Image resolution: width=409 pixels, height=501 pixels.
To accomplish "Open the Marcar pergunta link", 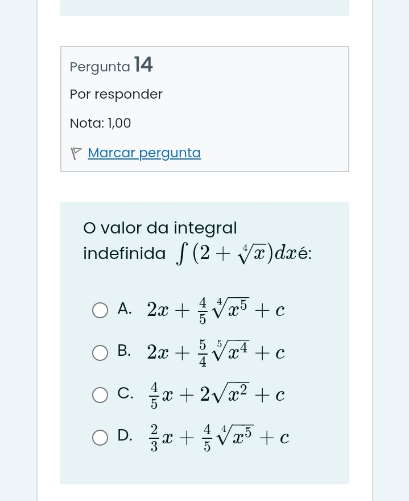I will pos(144,153).
